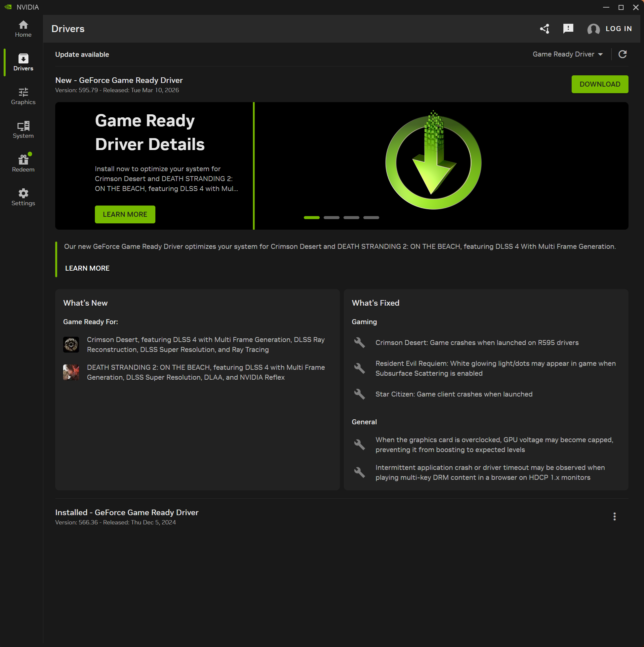Select the fourth carousel slide indicator
Image resolution: width=644 pixels, height=647 pixels.
tap(371, 218)
